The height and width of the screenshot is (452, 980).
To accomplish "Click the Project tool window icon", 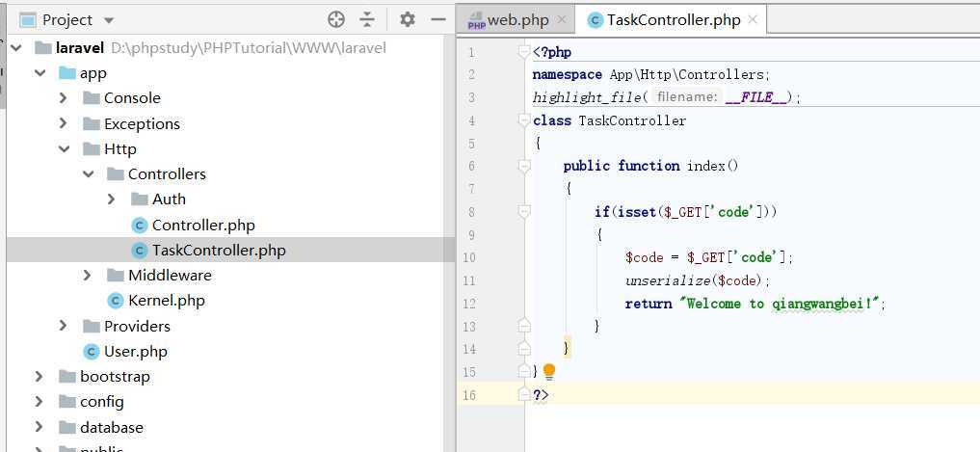I will tap(28, 20).
